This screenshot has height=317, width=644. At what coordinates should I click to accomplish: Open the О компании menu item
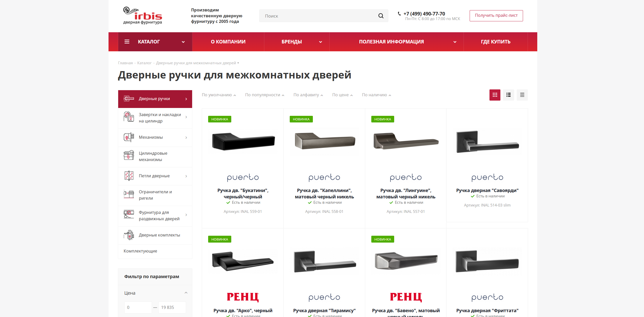[x=228, y=42]
